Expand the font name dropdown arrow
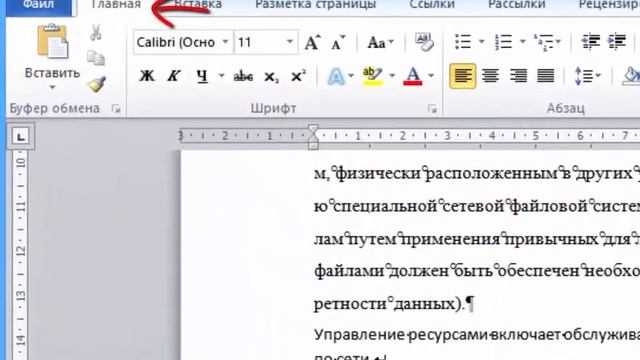The image size is (640, 360). click(225, 42)
